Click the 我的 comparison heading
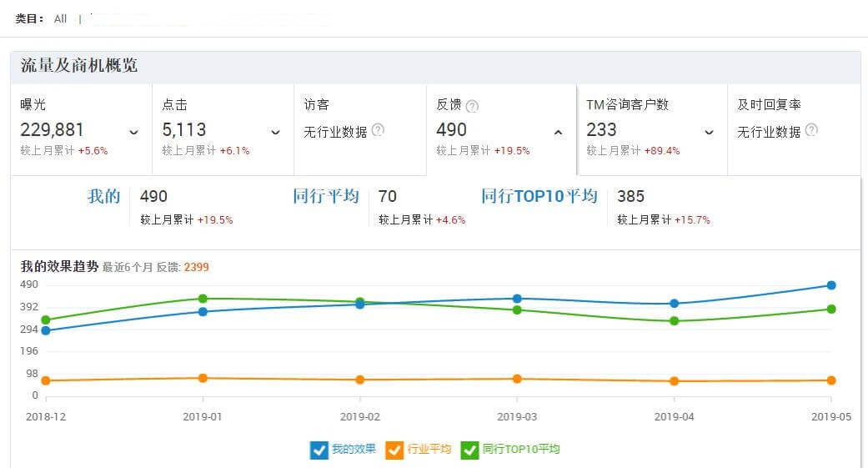The image size is (868, 468). 103,197
